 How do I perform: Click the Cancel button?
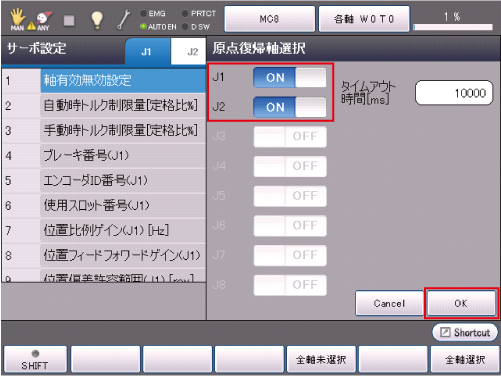click(389, 303)
